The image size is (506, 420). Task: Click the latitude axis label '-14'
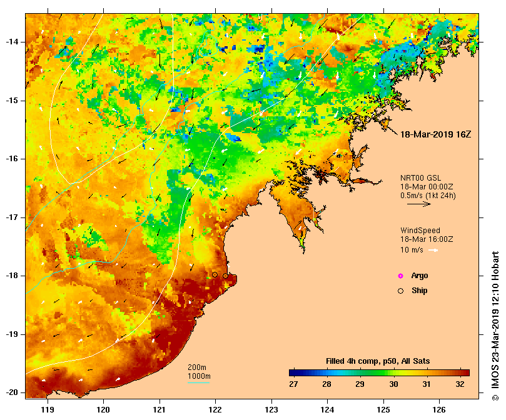click(x=12, y=42)
